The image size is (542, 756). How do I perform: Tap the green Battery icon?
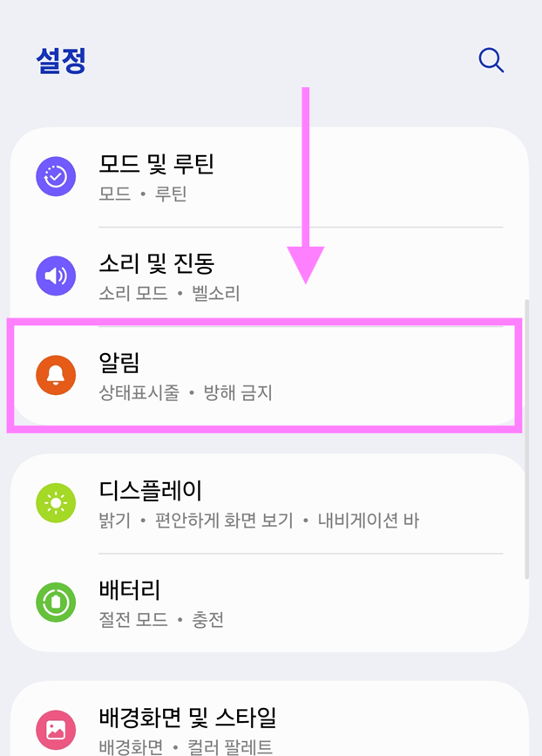point(56,602)
